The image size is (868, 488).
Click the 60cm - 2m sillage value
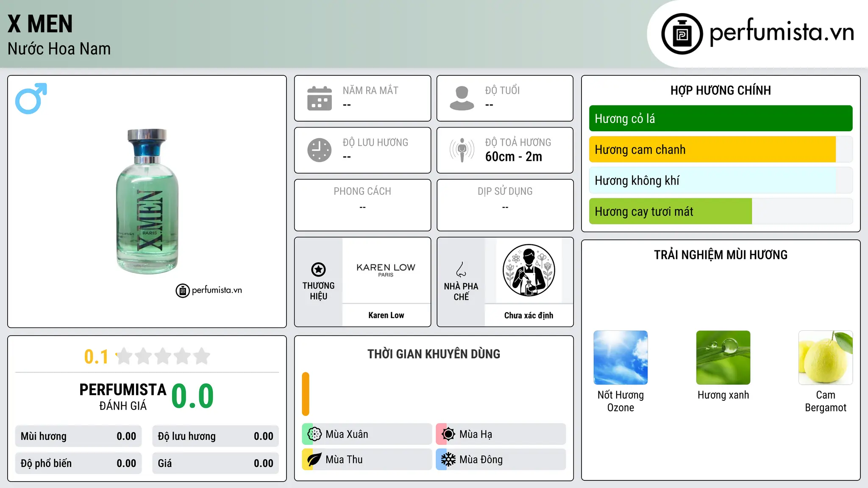tap(514, 157)
